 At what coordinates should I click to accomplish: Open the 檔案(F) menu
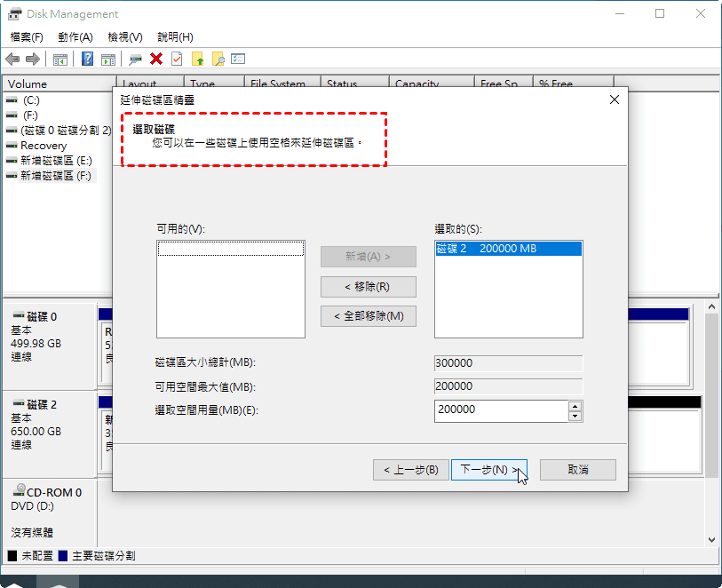click(x=27, y=37)
